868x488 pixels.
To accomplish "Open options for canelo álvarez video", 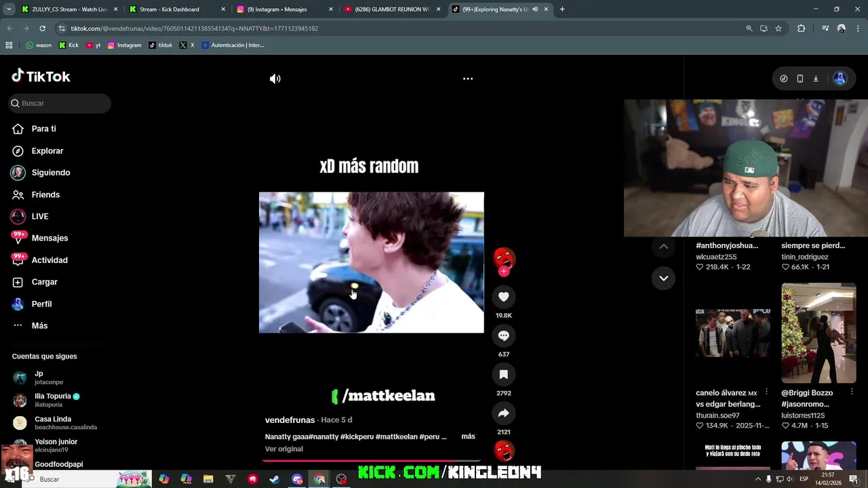I will [x=766, y=392].
